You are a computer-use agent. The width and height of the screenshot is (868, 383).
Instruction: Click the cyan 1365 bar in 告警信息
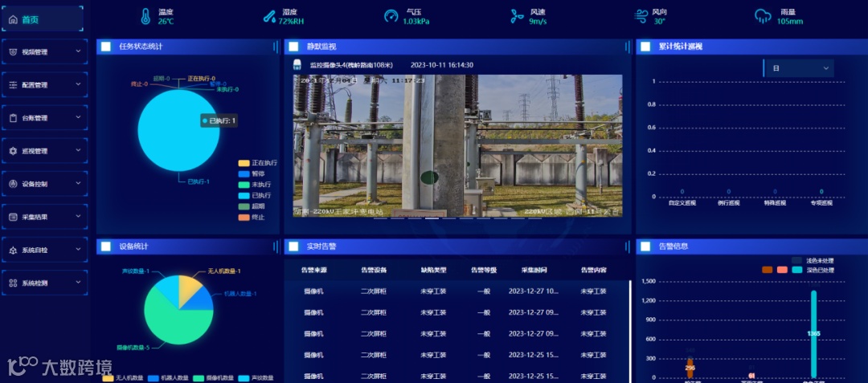click(x=813, y=334)
